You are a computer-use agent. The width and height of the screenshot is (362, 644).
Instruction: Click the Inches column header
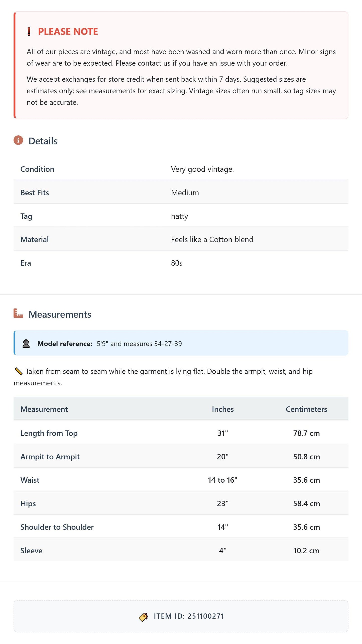(x=223, y=409)
